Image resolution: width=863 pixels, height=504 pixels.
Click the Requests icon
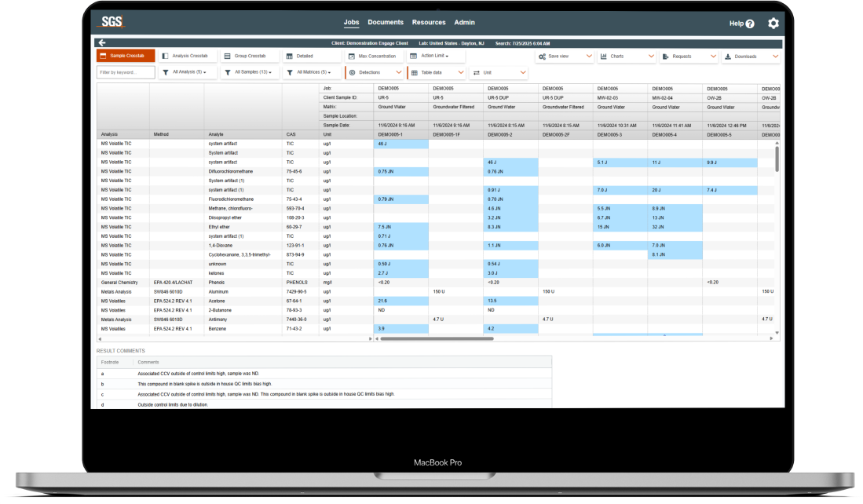pyautogui.click(x=666, y=57)
